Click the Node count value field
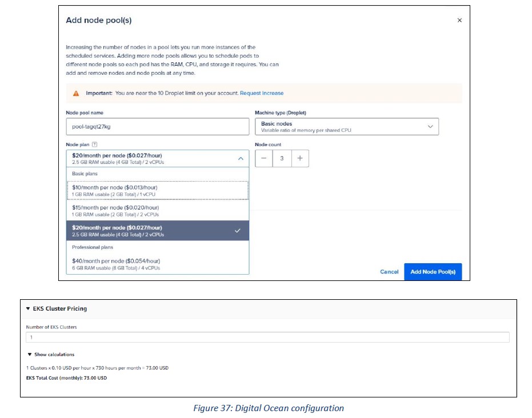Screen dimensions: 532x418 pyautogui.click(x=282, y=158)
